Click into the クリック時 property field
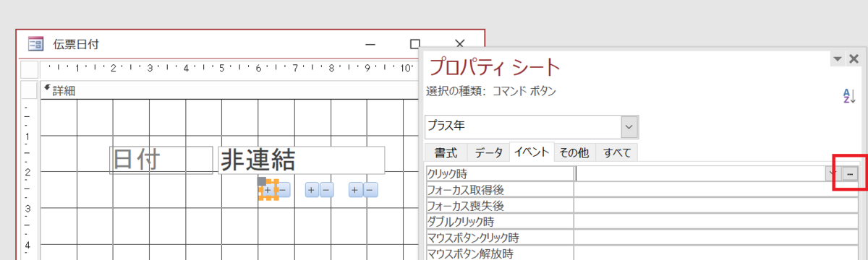Image resolution: width=868 pixels, height=260 pixels. [699, 173]
